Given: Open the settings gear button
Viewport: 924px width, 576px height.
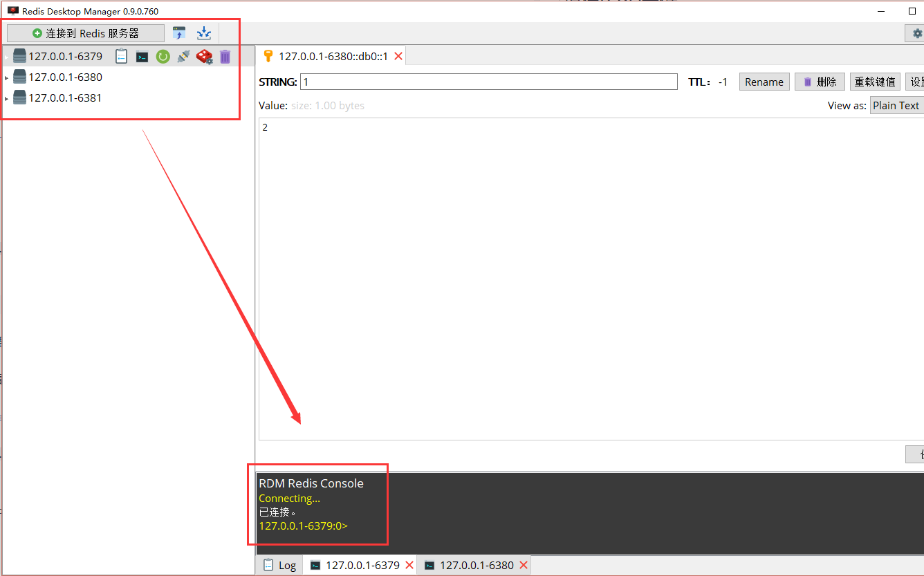Looking at the screenshot, I should pyautogui.click(x=915, y=33).
